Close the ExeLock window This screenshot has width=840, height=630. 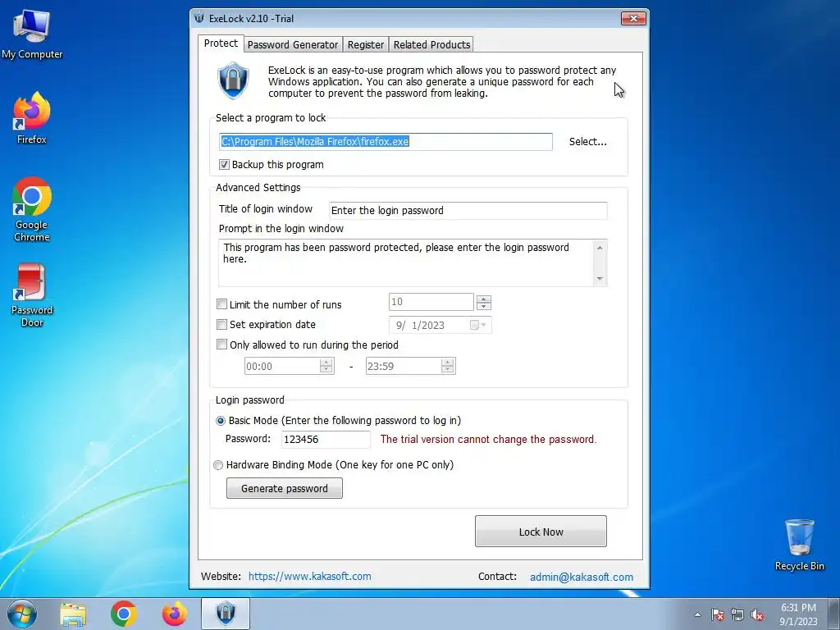tap(633, 19)
